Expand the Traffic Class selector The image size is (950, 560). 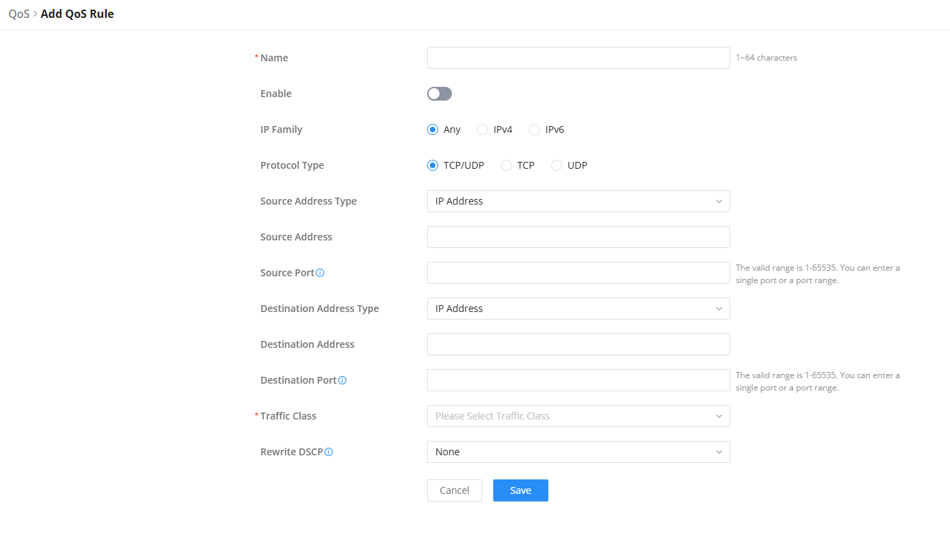click(x=578, y=416)
